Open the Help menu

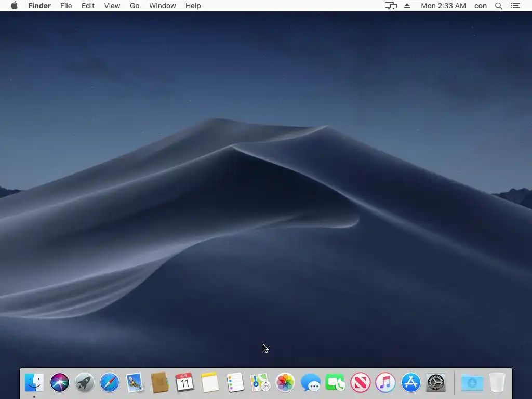pos(193,6)
